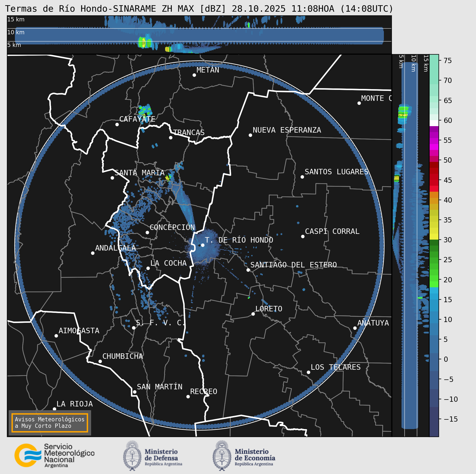This screenshot has width=476, height=474.
Task: Click the radar title text at top
Action: coord(199,9)
